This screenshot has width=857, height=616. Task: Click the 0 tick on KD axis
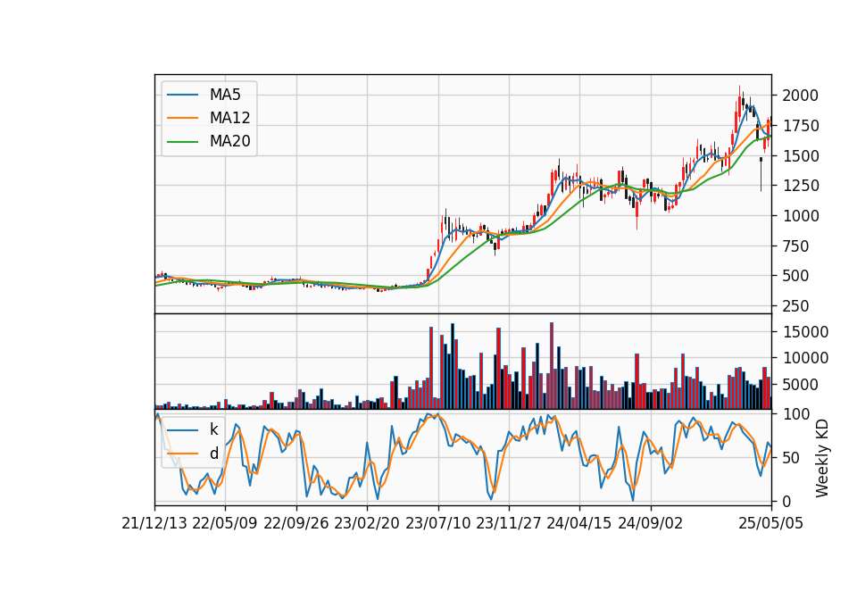pos(786,501)
